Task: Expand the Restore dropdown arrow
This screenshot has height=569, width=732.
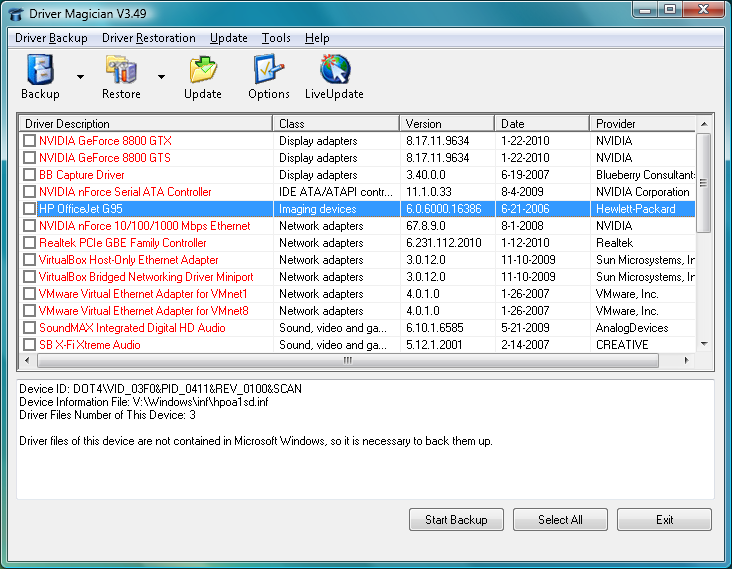Action: click(160, 77)
